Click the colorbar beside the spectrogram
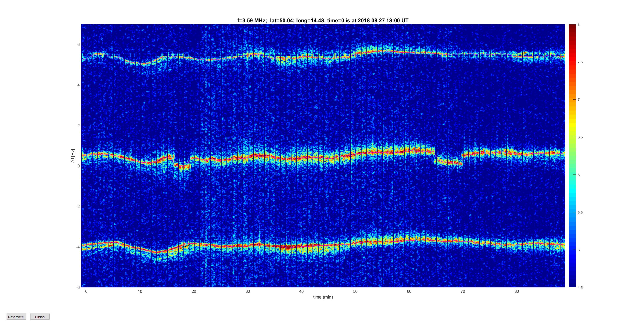The image size is (644, 323). pos(572,156)
